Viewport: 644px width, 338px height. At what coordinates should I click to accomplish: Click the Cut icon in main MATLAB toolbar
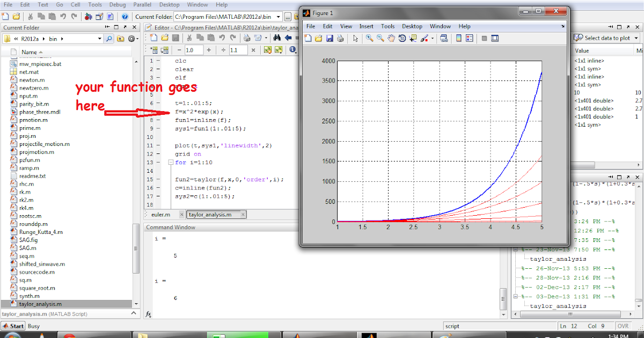tap(30, 17)
